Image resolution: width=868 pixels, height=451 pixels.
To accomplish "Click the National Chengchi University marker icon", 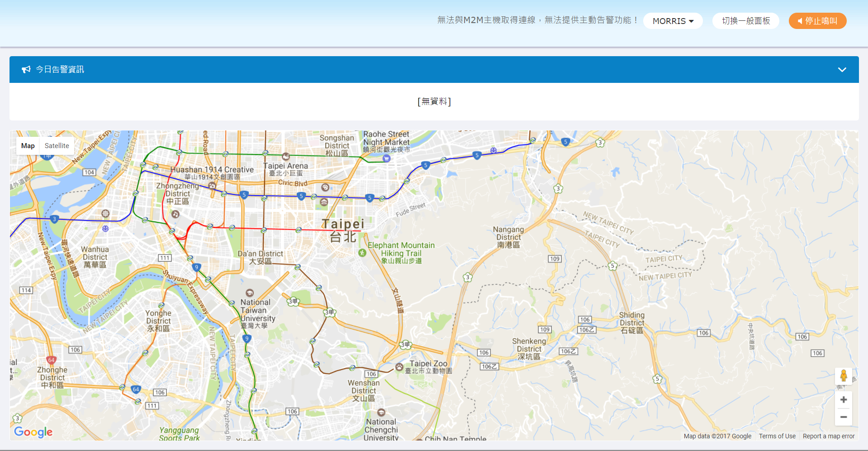I will point(381,413).
